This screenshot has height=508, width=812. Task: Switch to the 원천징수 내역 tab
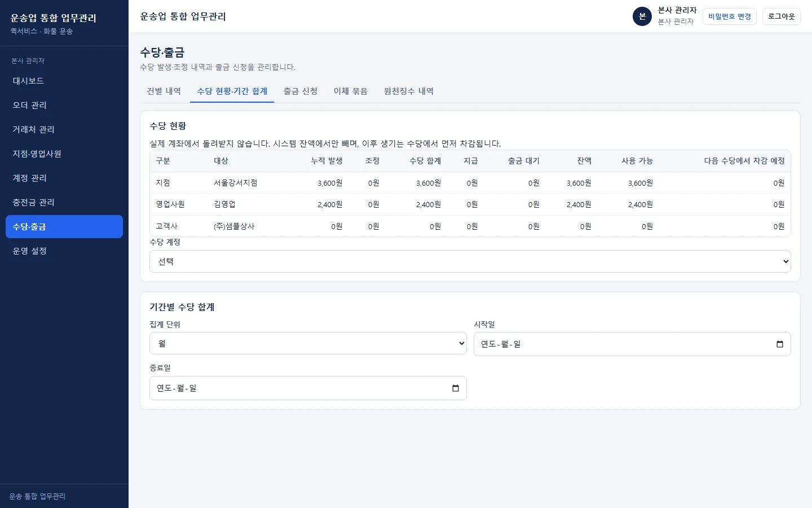point(409,91)
